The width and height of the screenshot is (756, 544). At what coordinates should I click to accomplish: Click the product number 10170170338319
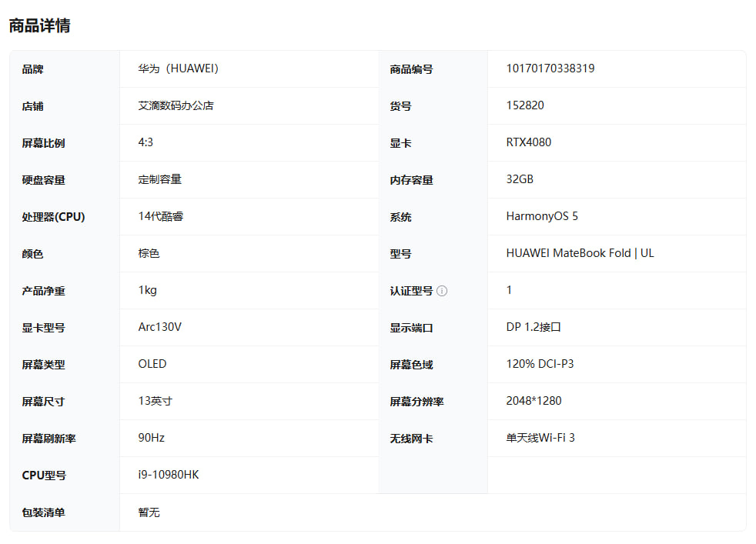(x=550, y=68)
